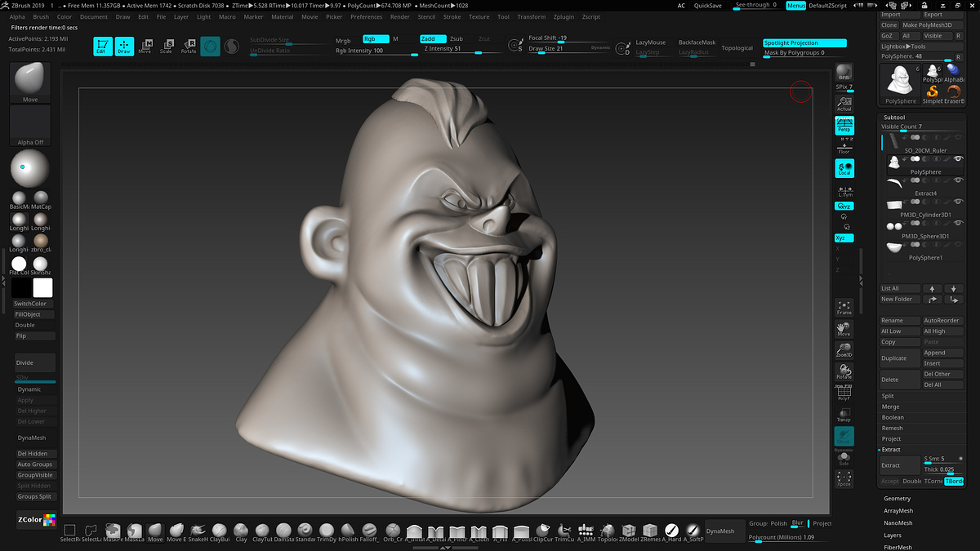Expand the Geometry subpalette
This screenshot has height=551, width=980.
pos(897,498)
